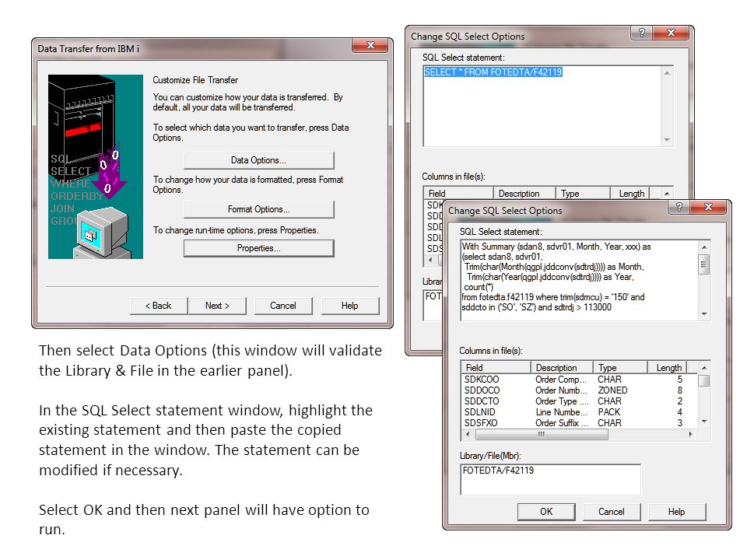The height and width of the screenshot is (560, 747).
Task: Open Help in Data Transfer wizard
Action: pos(349,306)
